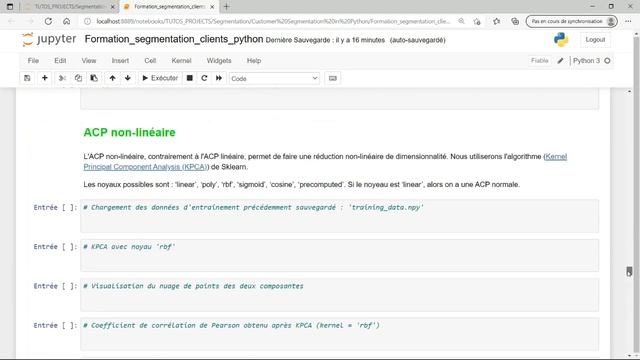The image size is (640, 360).
Task: Click the ACP non-linéaire heading
Action: (129, 132)
